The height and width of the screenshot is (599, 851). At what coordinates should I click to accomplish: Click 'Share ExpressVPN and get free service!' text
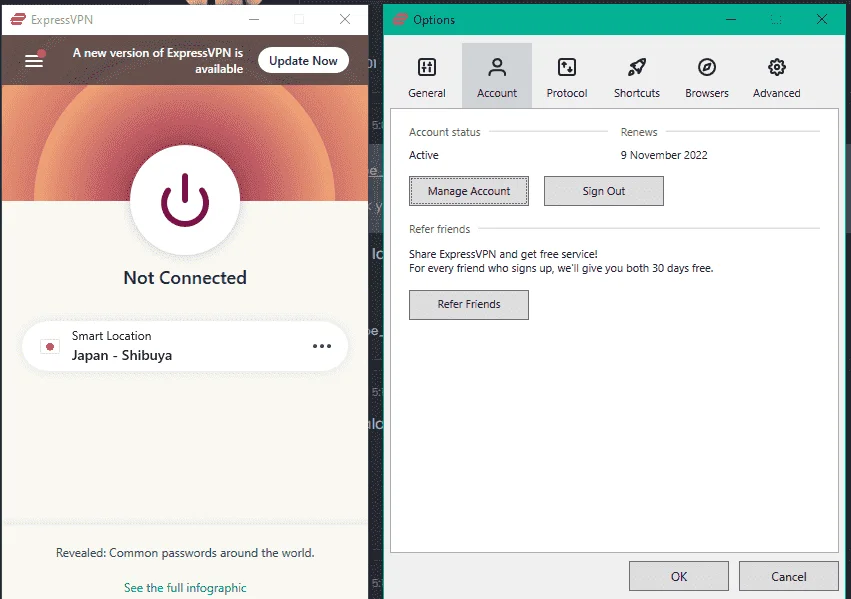coord(503,254)
